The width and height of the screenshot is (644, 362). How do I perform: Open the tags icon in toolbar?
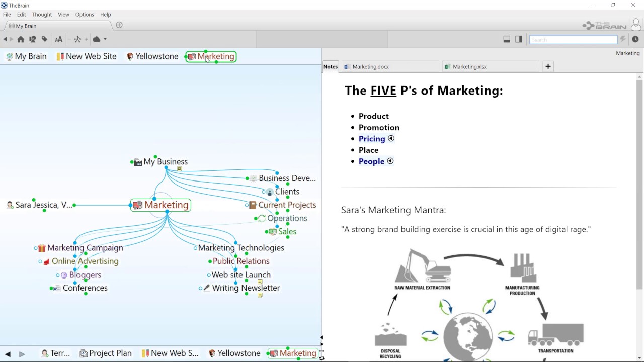[44, 39]
